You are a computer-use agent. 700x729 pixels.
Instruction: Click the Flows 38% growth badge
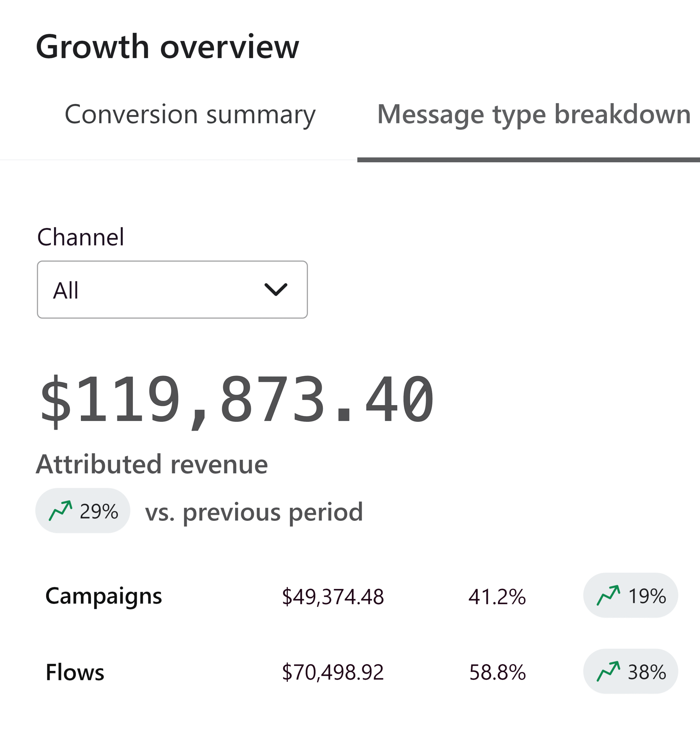pos(630,671)
